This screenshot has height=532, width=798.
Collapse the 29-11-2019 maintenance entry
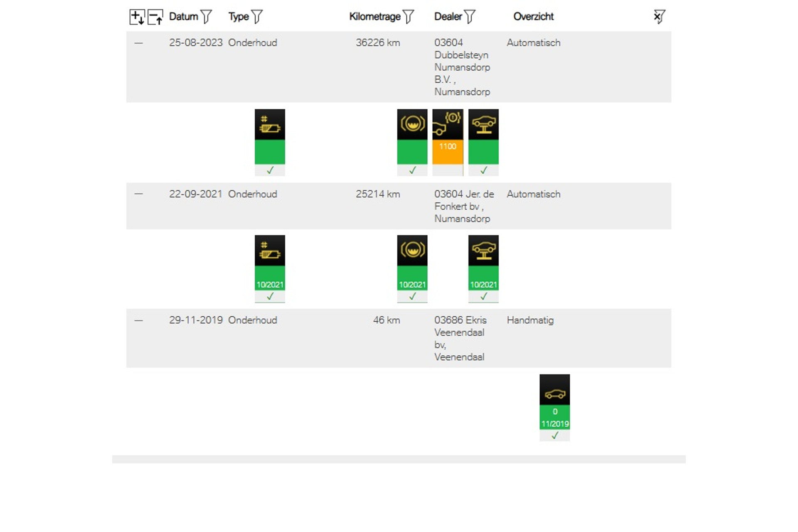pos(138,320)
